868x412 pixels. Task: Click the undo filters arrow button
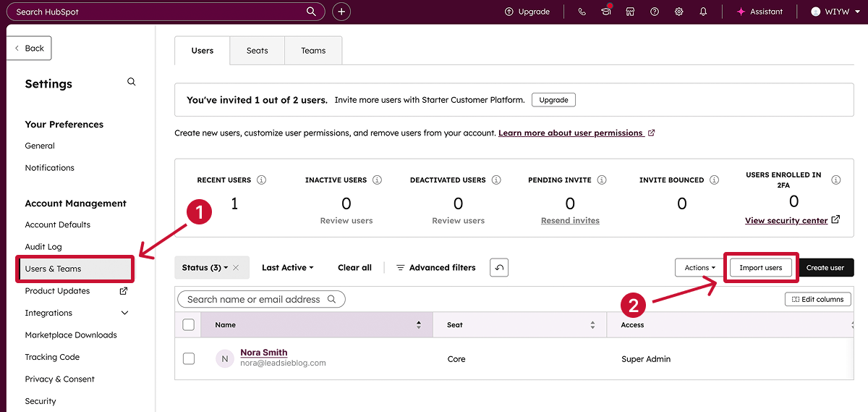[499, 267]
